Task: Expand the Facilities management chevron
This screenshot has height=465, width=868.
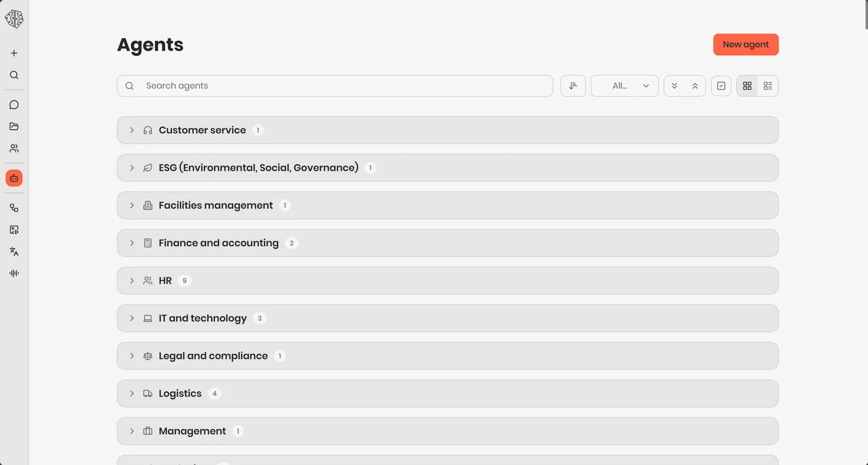Action: [x=132, y=206]
